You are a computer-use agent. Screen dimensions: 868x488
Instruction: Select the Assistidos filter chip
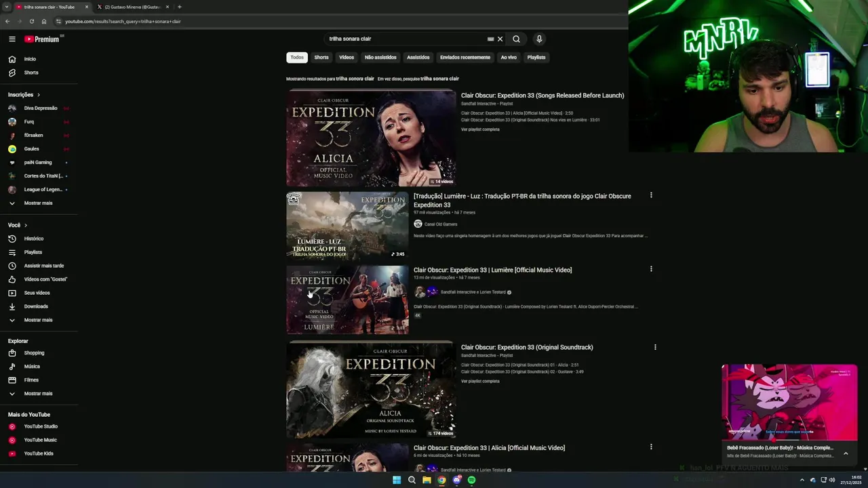[x=418, y=58]
